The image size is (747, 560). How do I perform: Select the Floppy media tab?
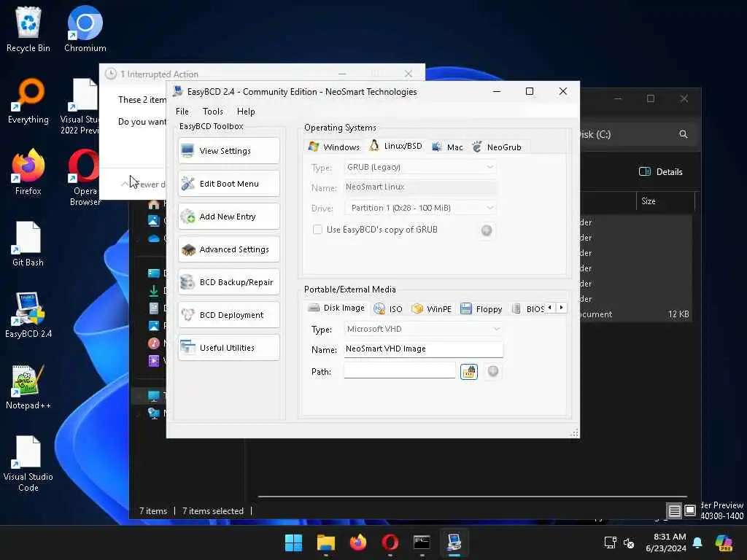tap(481, 309)
